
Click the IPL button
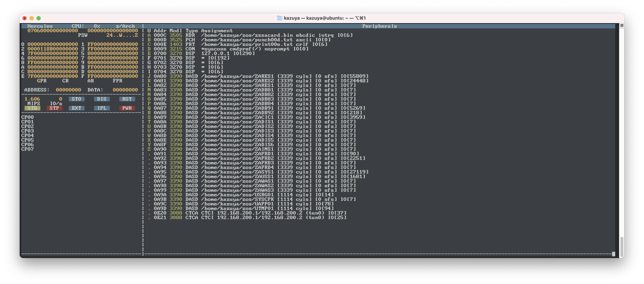click(102, 108)
